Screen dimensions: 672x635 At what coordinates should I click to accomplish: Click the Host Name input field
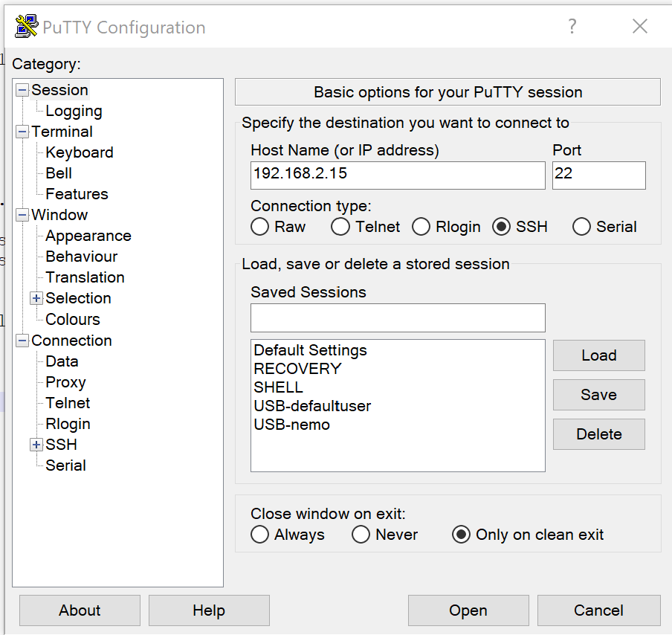click(x=398, y=175)
